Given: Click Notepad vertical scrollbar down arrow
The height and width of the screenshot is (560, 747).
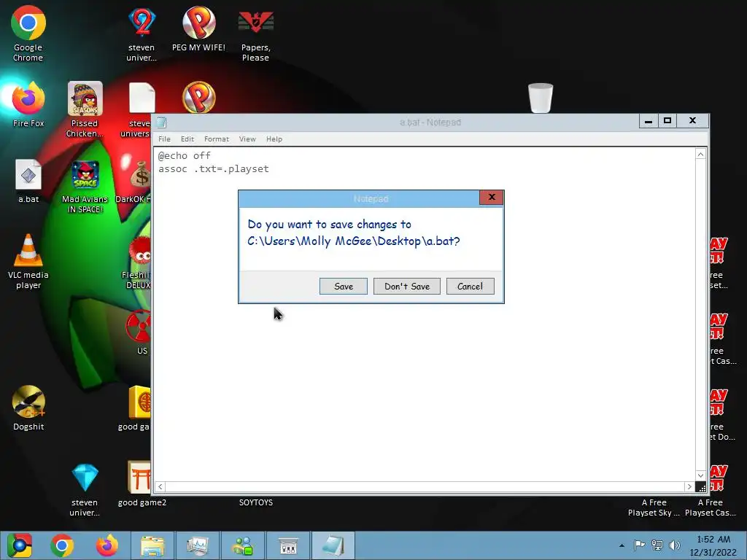Looking at the screenshot, I should (700, 475).
